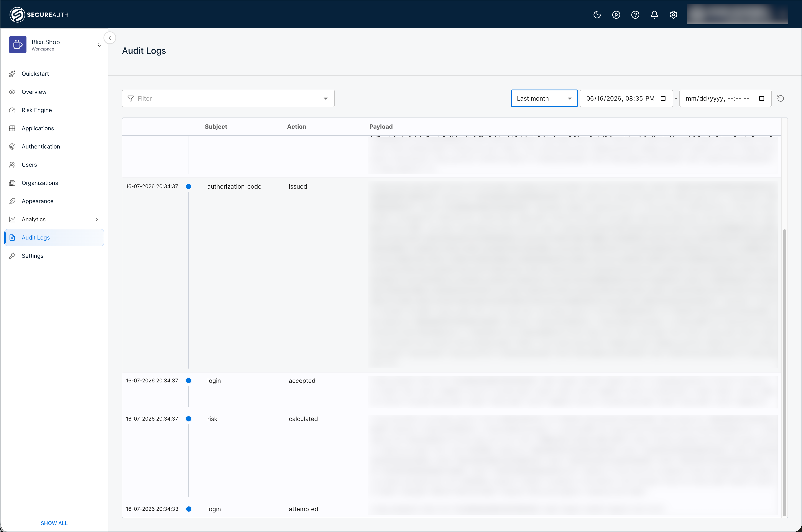This screenshot has height=532, width=802.
Task: Click the calculated action cell
Action: coord(303,419)
